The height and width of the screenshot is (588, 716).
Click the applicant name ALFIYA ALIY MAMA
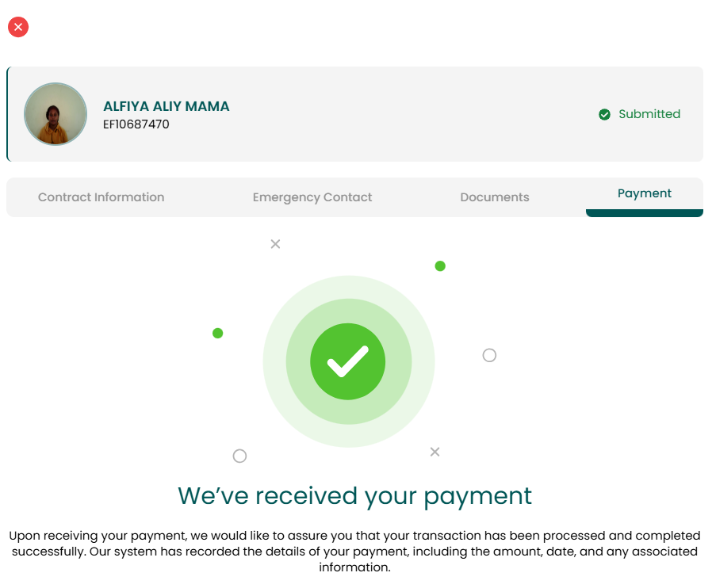click(167, 106)
